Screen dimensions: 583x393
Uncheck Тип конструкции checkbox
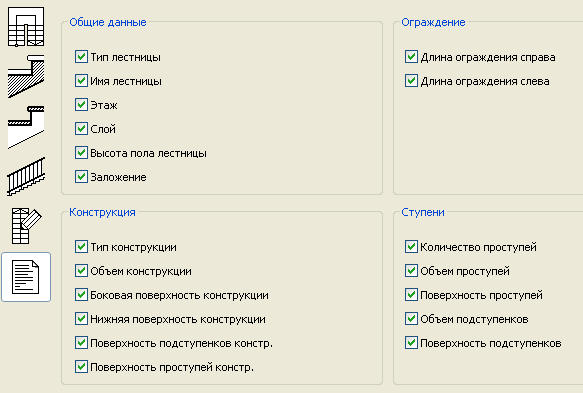pos(81,247)
